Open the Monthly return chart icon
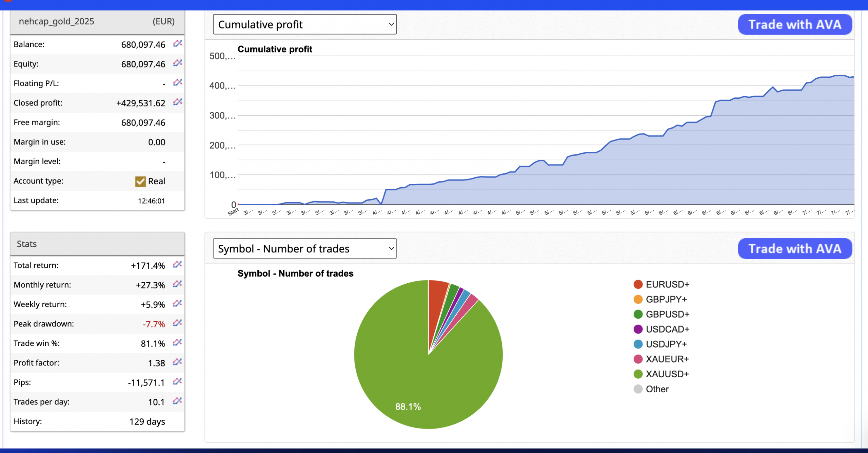868x453 pixels. click(177, 284)
